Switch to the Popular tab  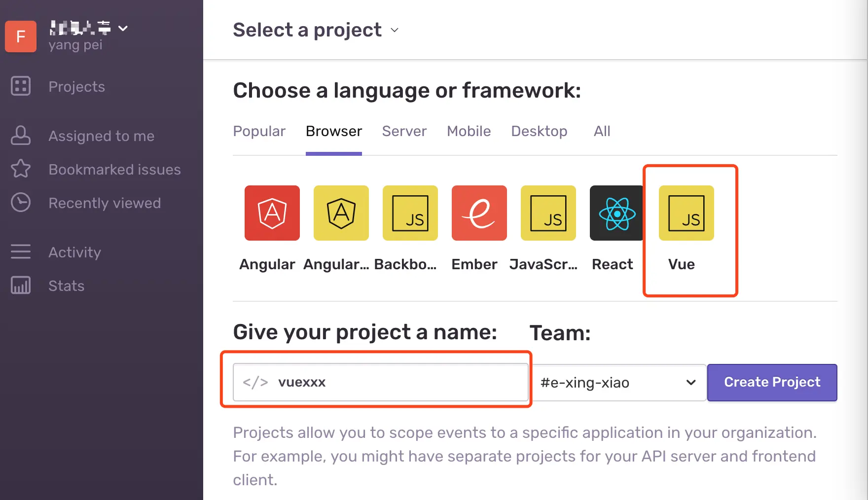(259, 131)
